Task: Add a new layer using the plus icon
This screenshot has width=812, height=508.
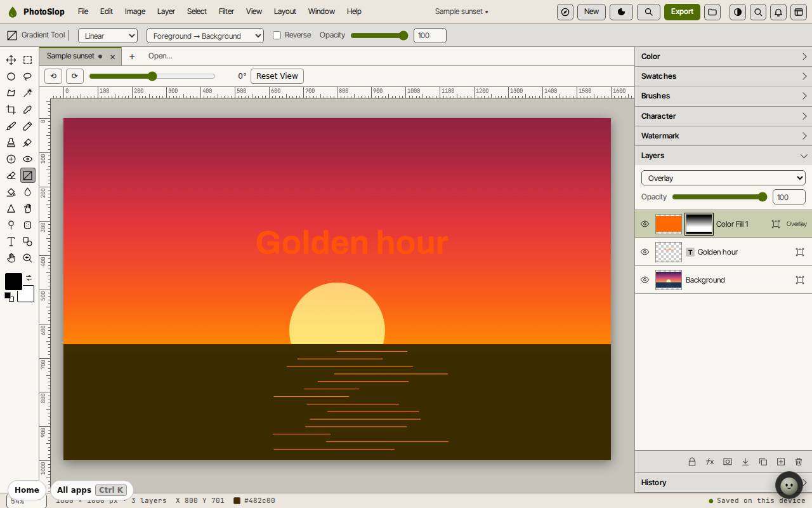Action: pos(781,462)
